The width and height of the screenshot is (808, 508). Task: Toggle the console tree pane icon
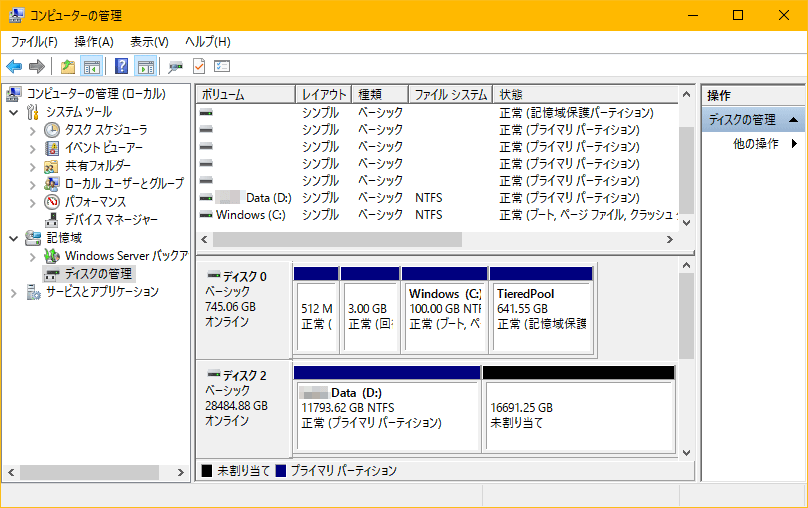(x=92, y=67)
